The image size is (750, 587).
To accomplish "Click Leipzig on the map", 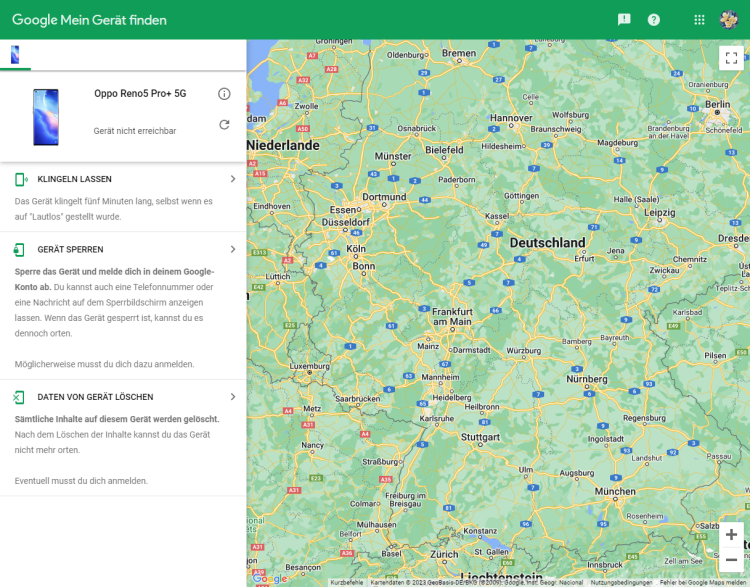I will coord(660,212).
